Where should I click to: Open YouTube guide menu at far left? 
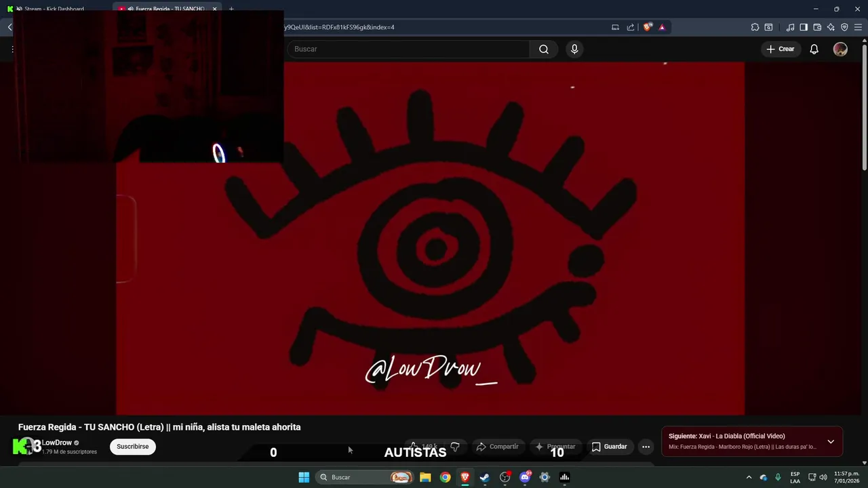12,49
